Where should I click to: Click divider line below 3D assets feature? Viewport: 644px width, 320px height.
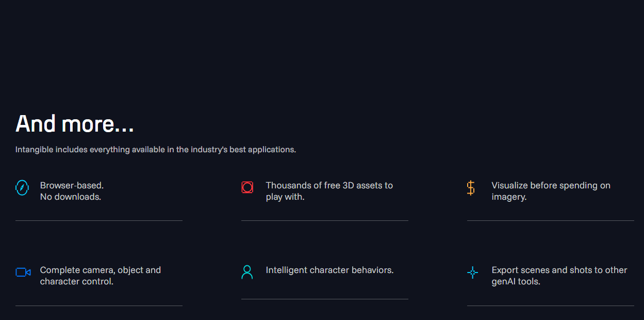tap(325, 220)
